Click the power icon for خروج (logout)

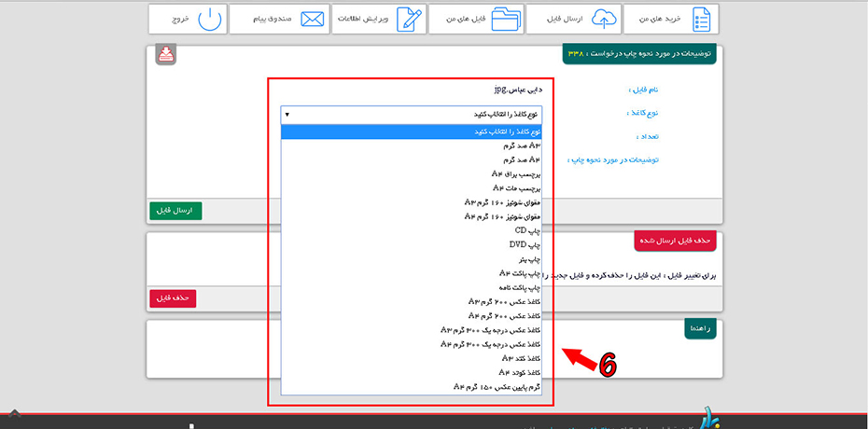click(x=212, y=19)
